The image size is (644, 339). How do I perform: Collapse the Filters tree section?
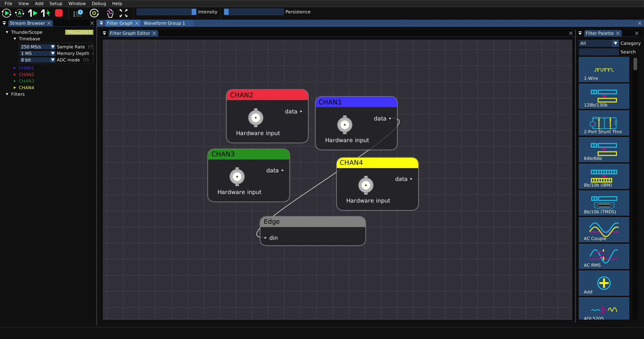click(x=7, y=94)
